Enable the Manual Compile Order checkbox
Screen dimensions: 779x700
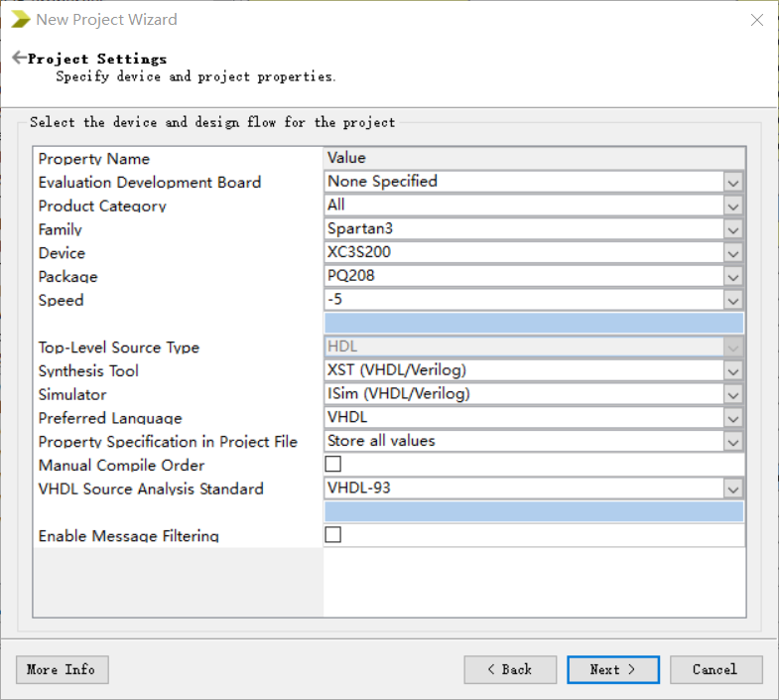click(333, 465)
